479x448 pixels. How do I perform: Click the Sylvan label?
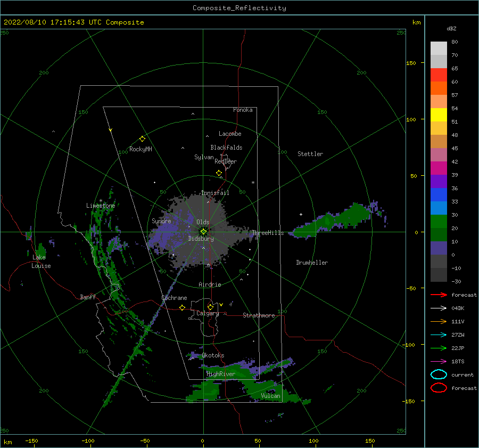(x=204, y=157)
